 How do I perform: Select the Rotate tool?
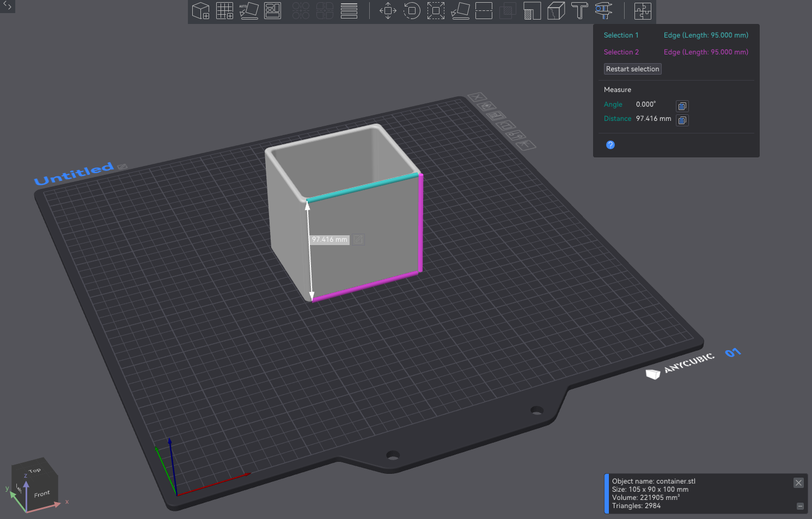[412, 11]
